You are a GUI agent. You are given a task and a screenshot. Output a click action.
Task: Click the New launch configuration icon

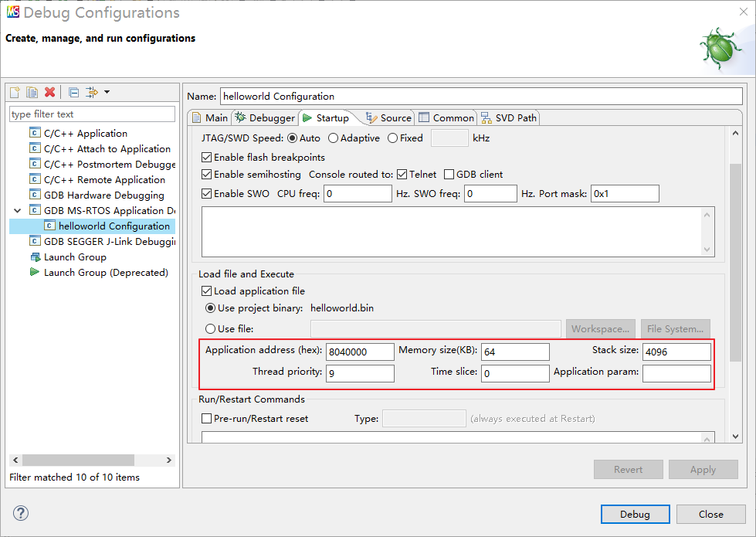coord(15,92)
